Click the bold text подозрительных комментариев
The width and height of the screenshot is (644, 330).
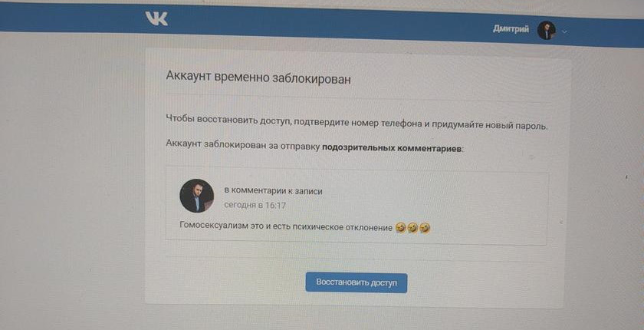pos(393,148)
